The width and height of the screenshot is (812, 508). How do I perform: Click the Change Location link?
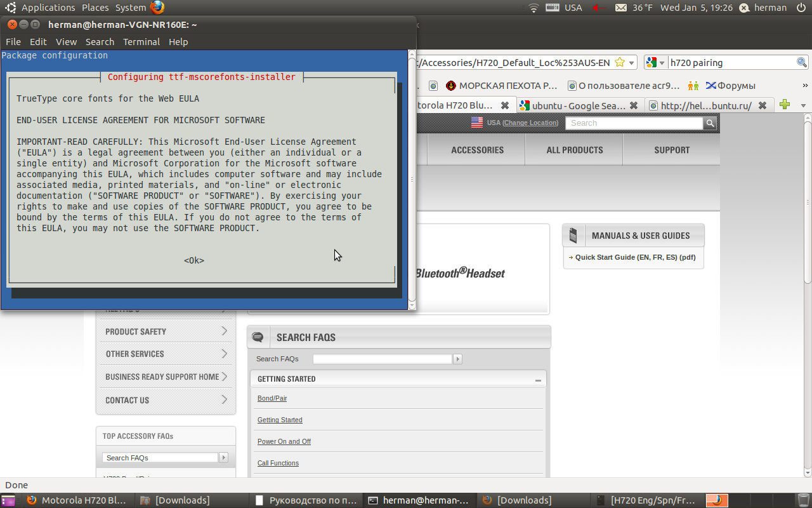click(x=531, y=123)
